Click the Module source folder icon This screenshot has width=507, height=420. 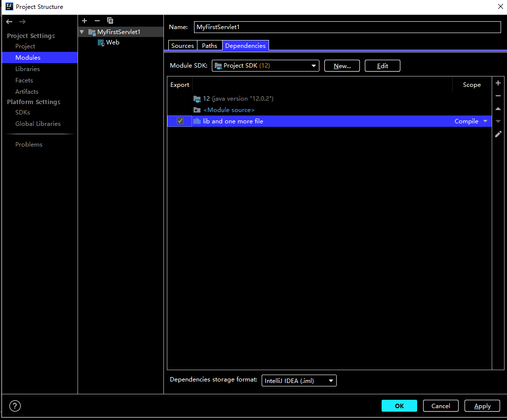coord(197,110)
